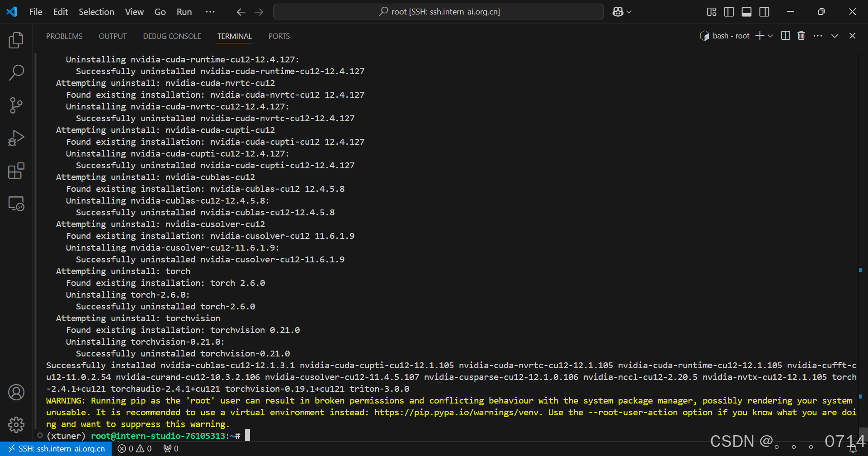Click the SSH remote status indicator
Image resolution: width=868 pixels, height=456 pixels.
(x=57, y=449)
